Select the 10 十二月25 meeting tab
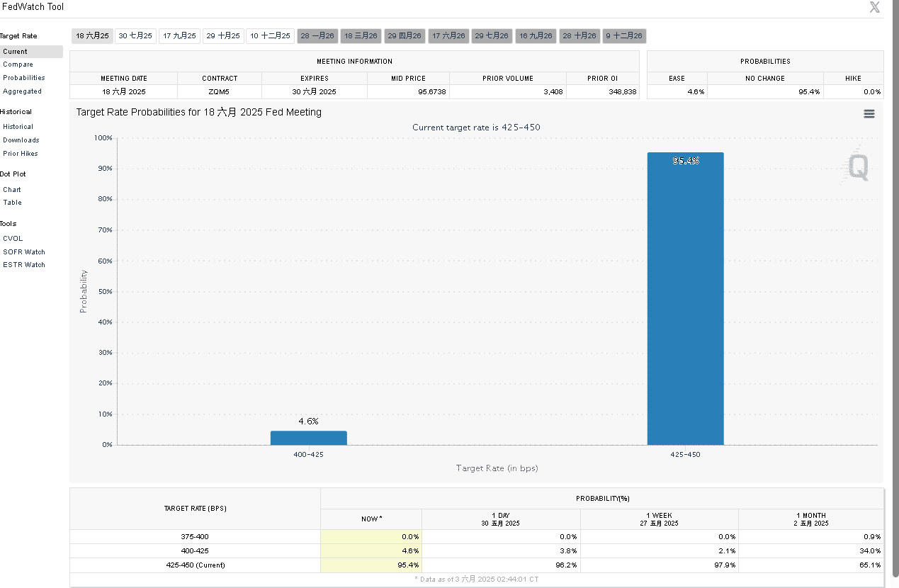 click(x=271, y=35)
